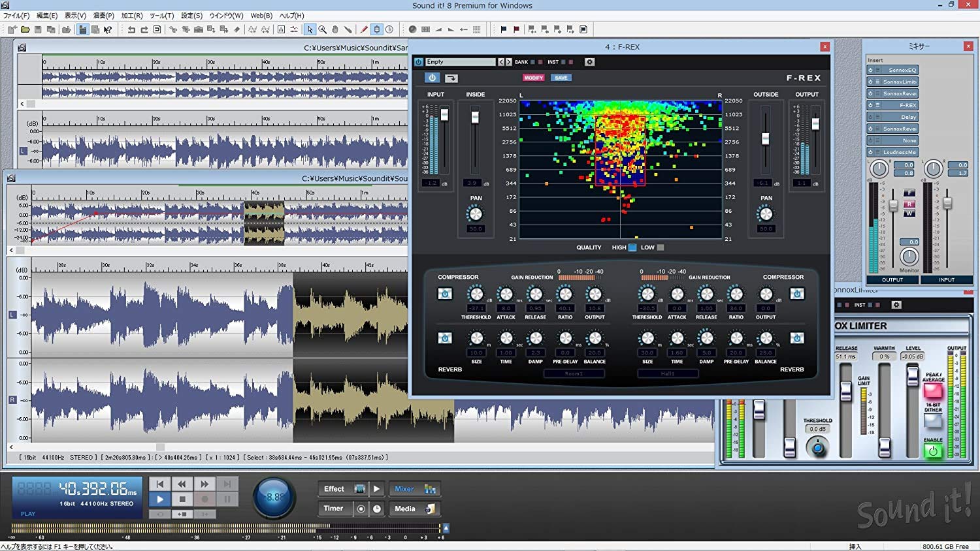
Task: Click the Media button icon
Action: 429,509
